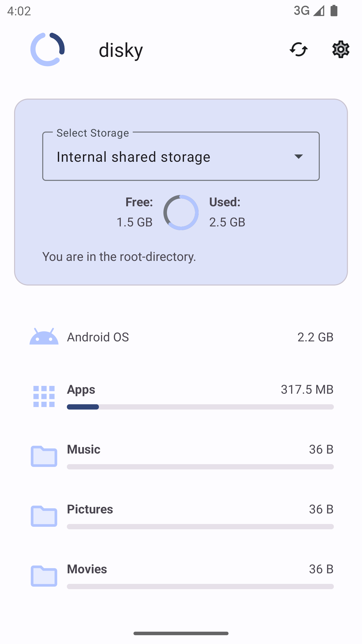Tap the free/used storage ring chart
Viewport: 362px width, 644px height.
click(x=181, y=213)
